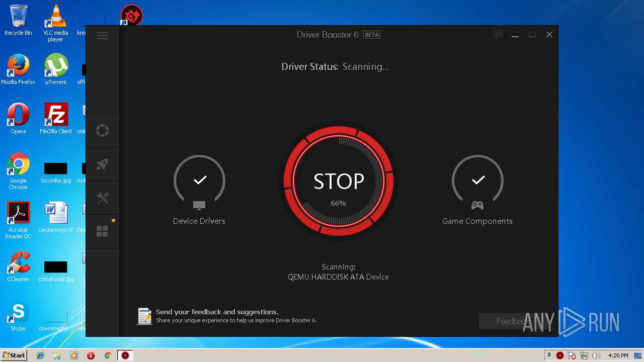
Task: Open the Action Center grid tab
Action: coord(102,231)
